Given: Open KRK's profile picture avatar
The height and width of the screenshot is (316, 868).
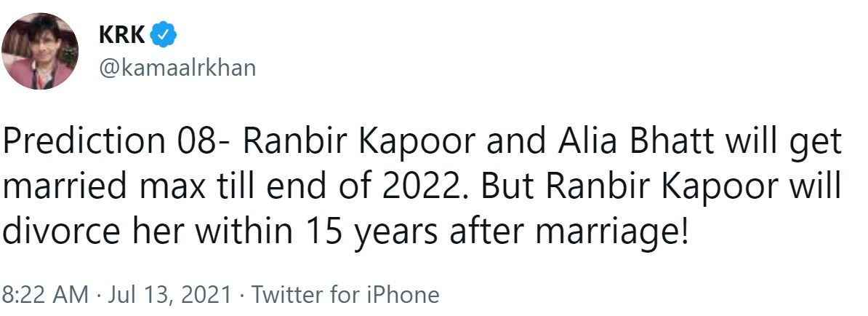Looking at the screenshot, I should coord(40,51).
